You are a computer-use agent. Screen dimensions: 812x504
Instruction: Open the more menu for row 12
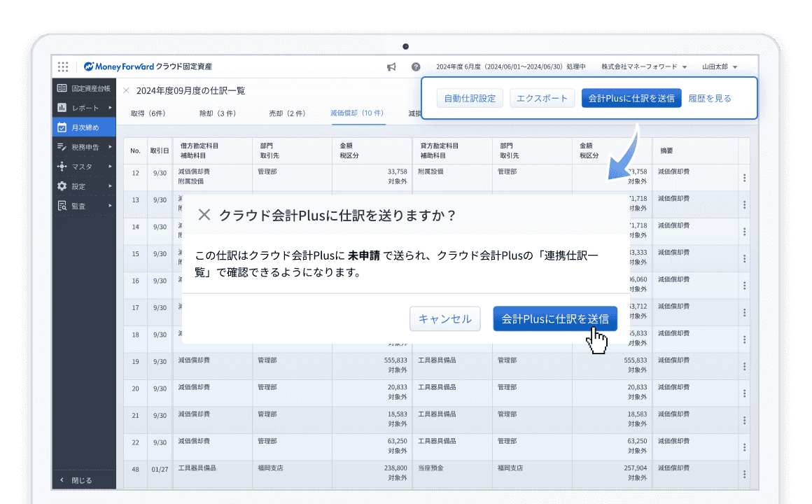744,178
